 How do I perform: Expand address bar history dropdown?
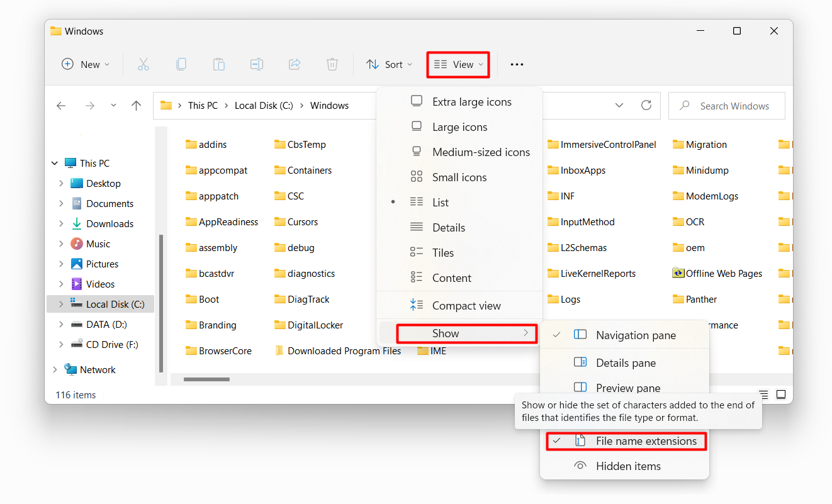619,105
